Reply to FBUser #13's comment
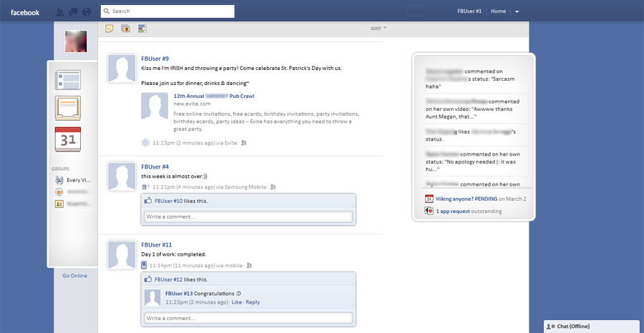This screenshot has width=644, height=333. 253,302
